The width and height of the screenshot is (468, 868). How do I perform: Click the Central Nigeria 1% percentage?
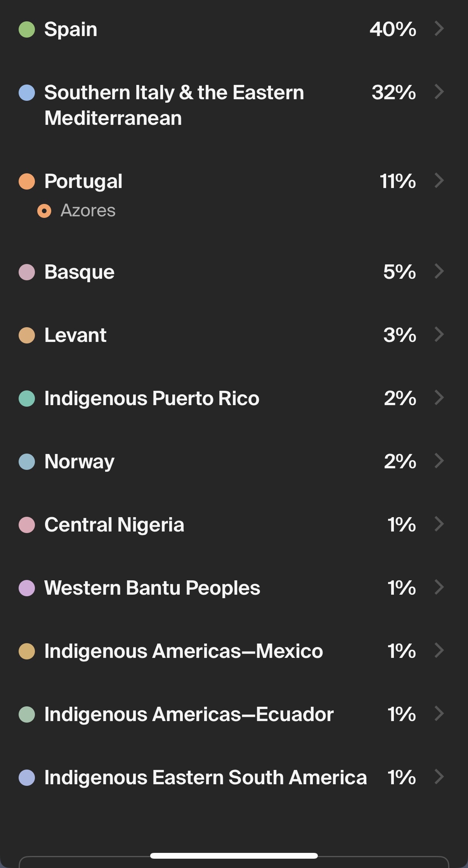point(401,525)
